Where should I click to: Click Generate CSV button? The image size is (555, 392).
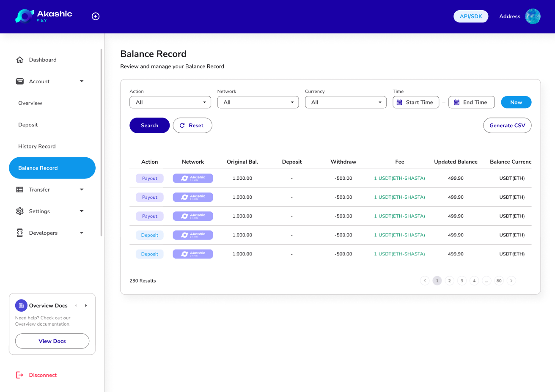pyautogui.click(x=507, y=126)
